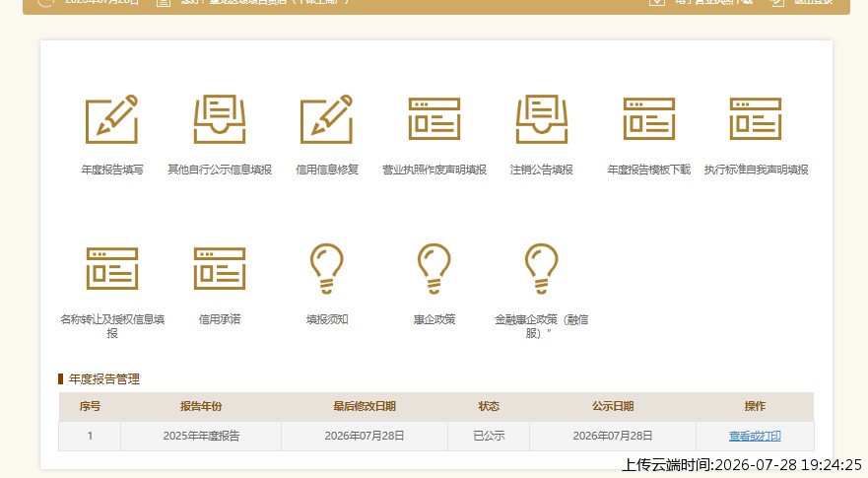868x478 pixels.
Task: Open 年度报告模板下载 icon
Action: click(649, 119)
